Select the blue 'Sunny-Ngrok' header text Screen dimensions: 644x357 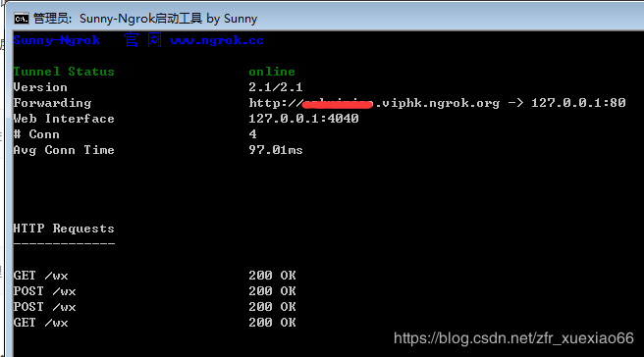click(x=56, y=40)
